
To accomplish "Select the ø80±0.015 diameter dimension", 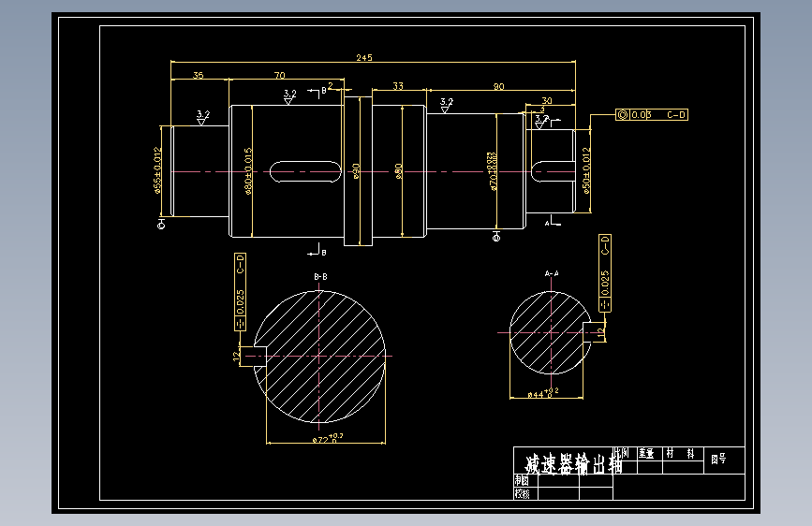I will 248,171.
